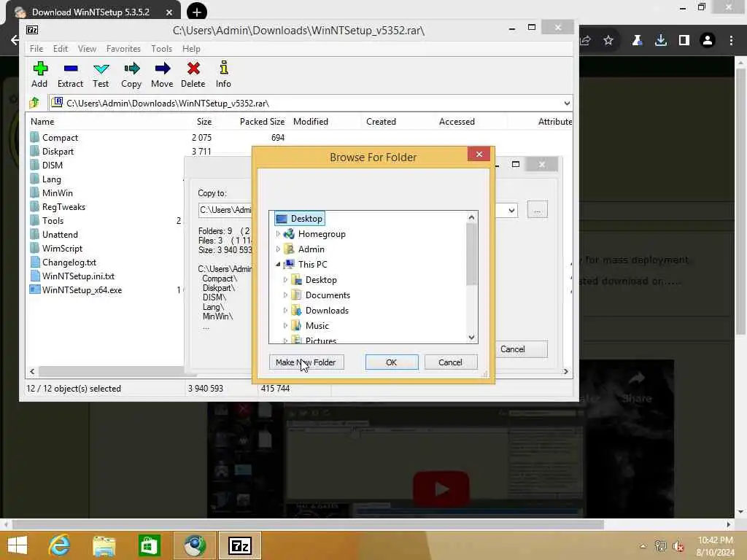Click the Info toolbar icon
The image size is (747, 560).
point(223,74)
